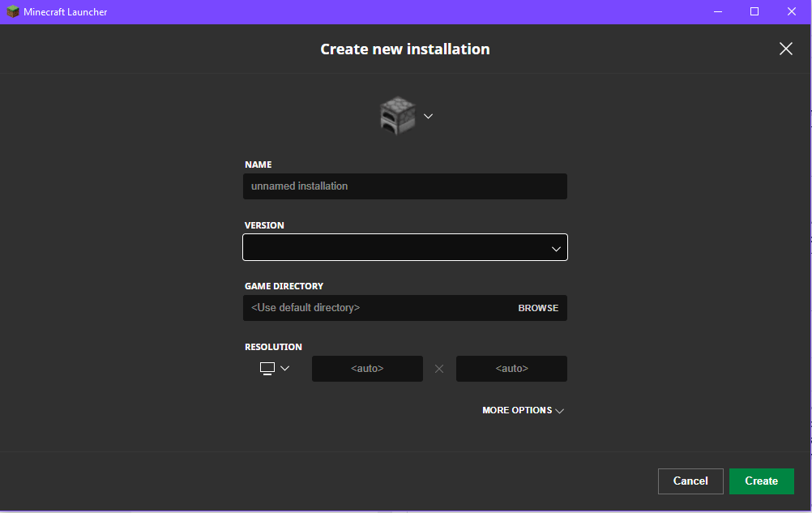The width and height of the screenshot is (812, 513).
Task: Click the arrow inside the Version box
Action: [x=556, y=249]
